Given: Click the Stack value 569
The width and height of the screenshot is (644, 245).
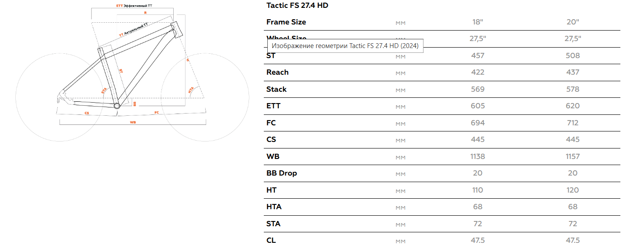Looking at the screenshot, I should click(478, 89).
